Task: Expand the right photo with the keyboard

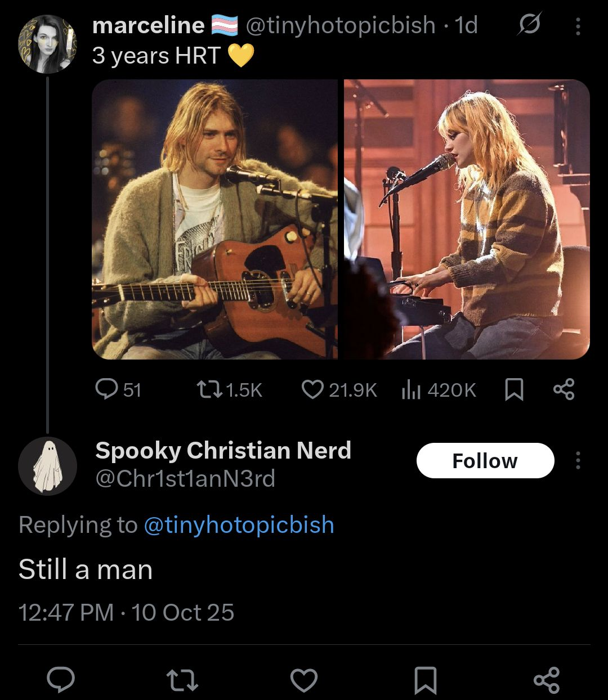Action: 467,219
